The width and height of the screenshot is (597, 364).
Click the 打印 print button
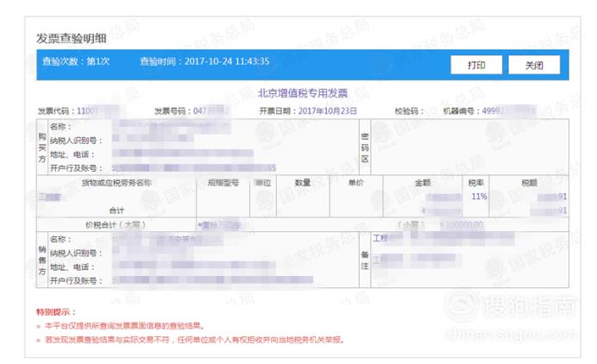(x=476, y=65)
